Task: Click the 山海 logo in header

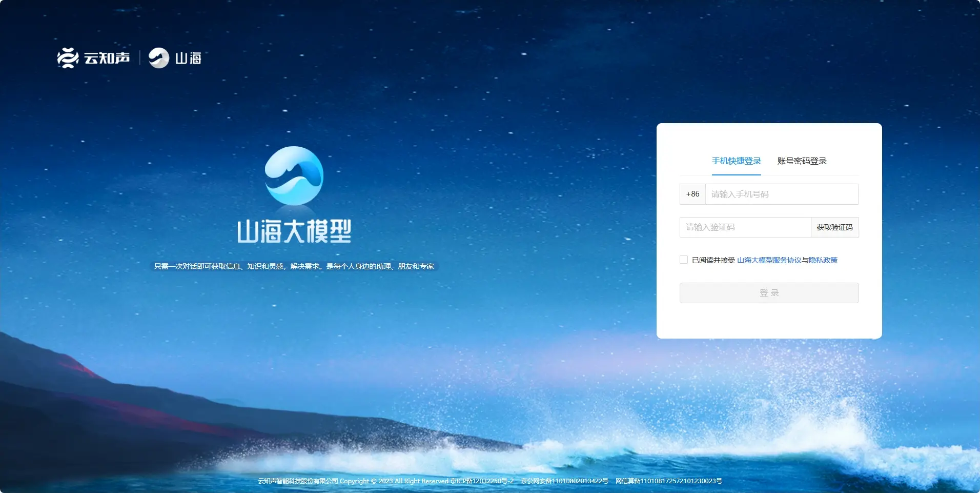Action: 175,58
